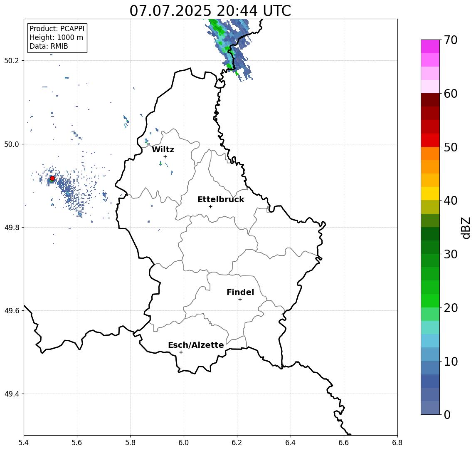Click the longitude axis label 6.2
Viewport: 476px width, 451px height.
coord(237,443)
